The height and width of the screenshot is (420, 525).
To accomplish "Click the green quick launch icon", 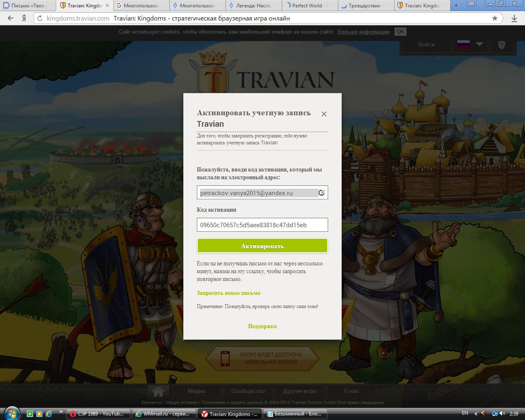I will [30, 414].
